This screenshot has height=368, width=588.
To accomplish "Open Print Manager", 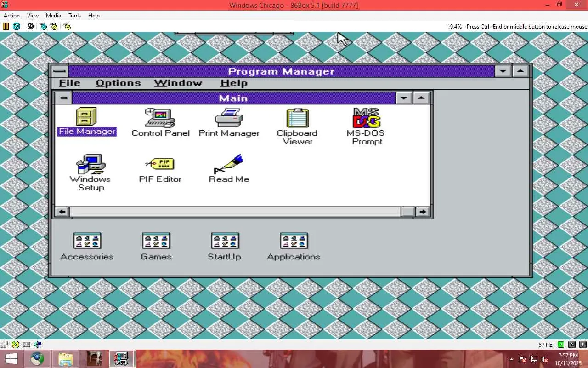I will tap(229, 122).
